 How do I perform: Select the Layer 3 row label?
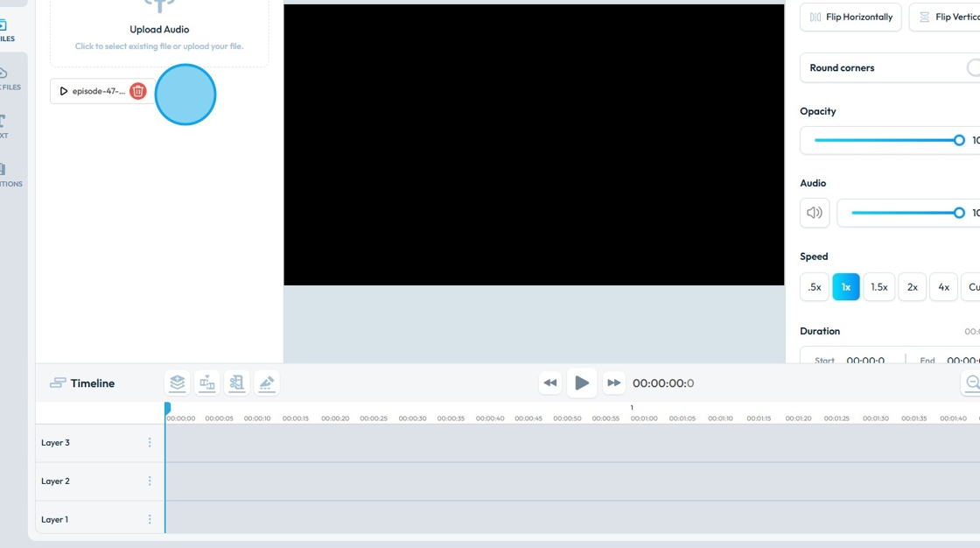[56, 443]
